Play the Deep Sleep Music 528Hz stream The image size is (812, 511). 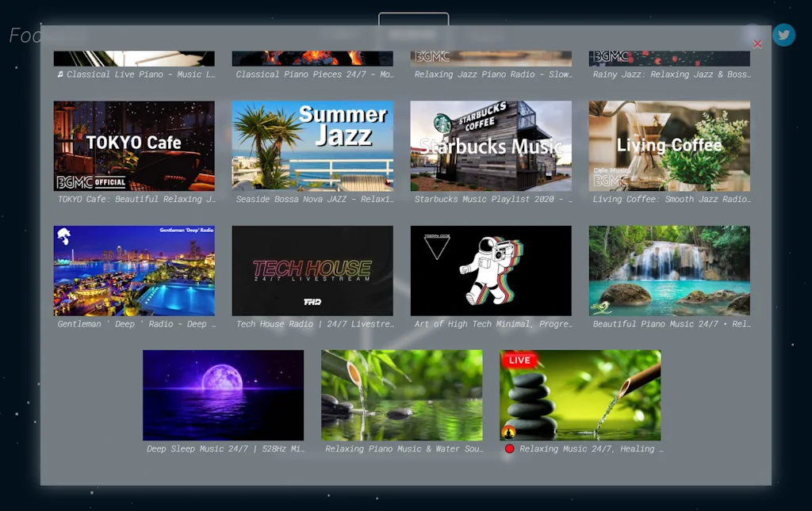click(223, 395)
